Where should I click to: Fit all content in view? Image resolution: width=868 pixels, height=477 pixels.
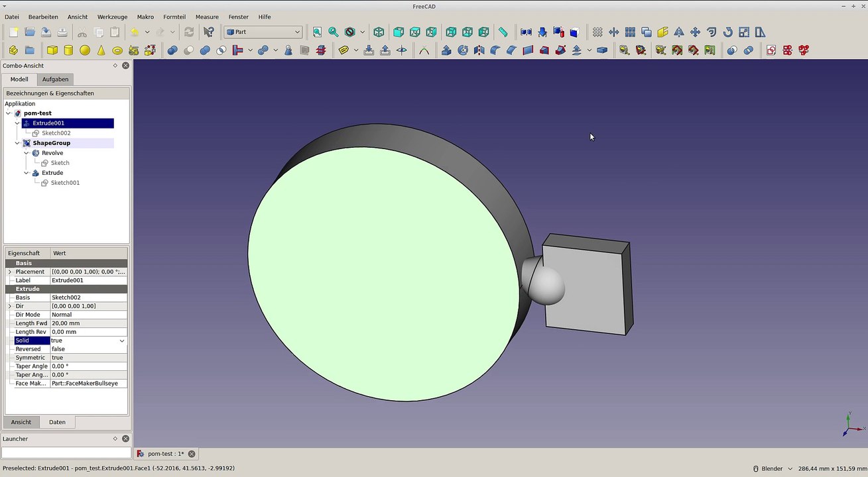(x=317, y=32)
